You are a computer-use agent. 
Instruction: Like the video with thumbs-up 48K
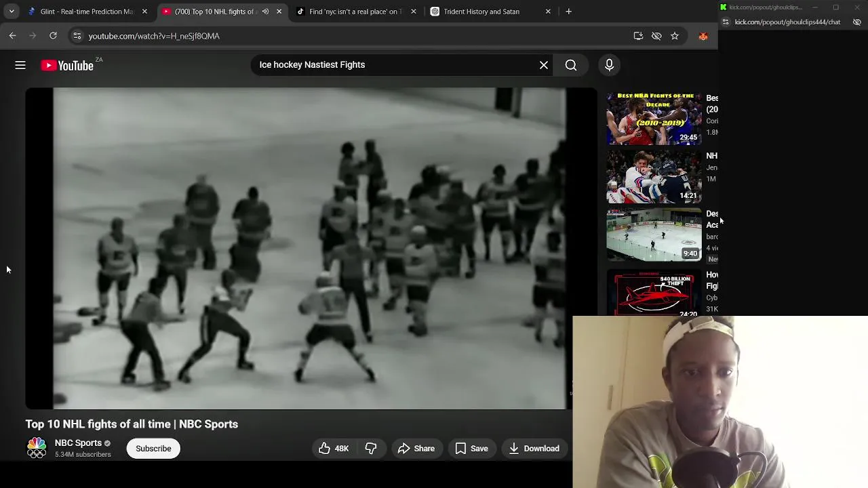tap(333, 449)
